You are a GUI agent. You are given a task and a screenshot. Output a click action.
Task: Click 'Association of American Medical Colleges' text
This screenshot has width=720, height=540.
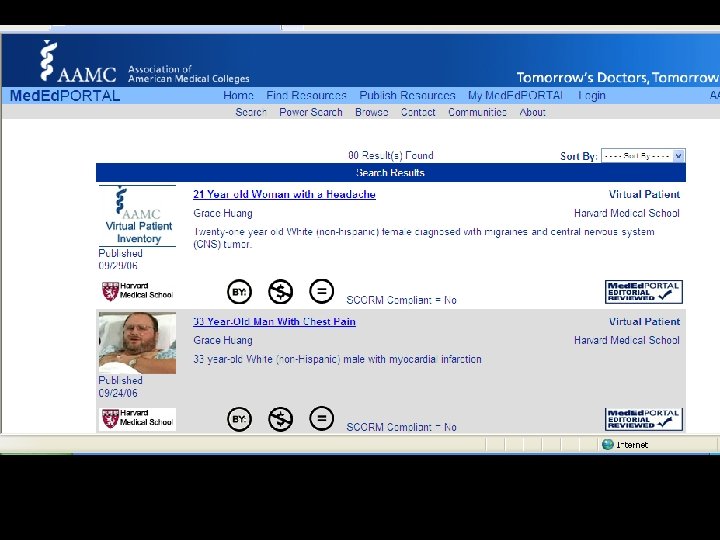click(x=189, y=74)
